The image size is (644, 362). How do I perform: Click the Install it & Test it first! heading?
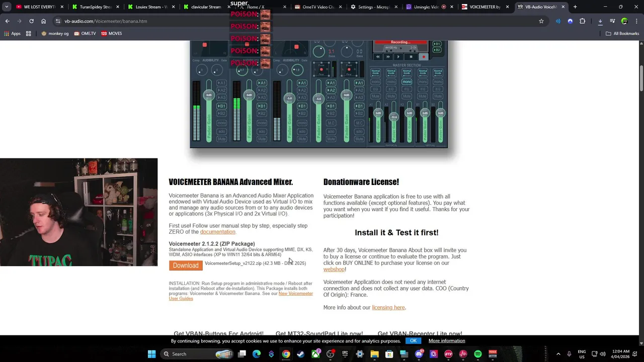point(396,232)
